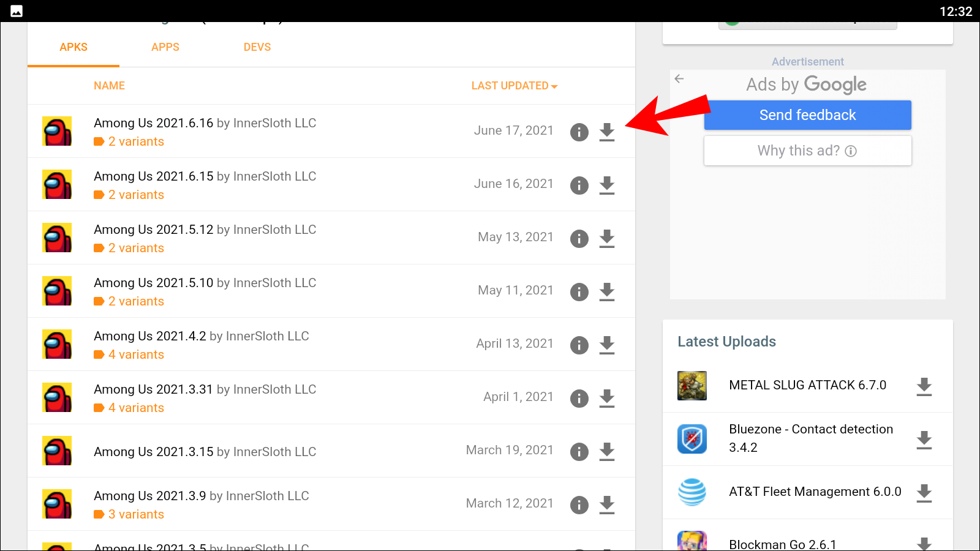
Task: Show info for Among Us 2021.6.15
Action: point(579,185)
